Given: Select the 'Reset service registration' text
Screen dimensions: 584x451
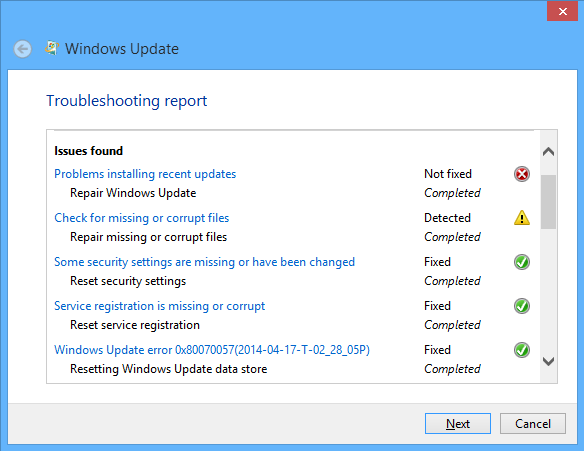Looking at the screenshot, I should pos(135,325).
